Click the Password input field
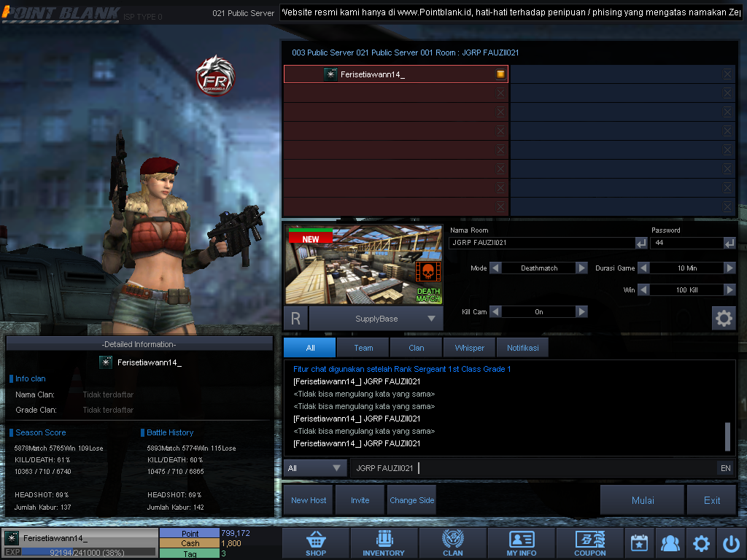The height and width of the screenshot is (560, 747). [687, 243]
